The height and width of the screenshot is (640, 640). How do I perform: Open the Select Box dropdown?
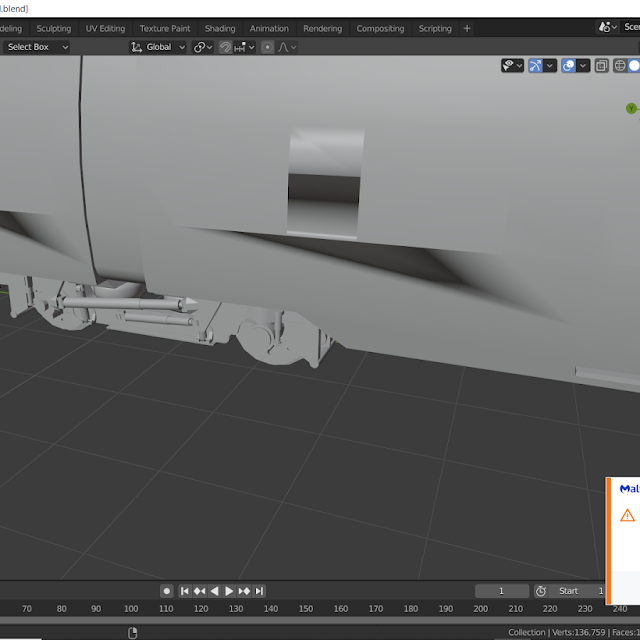click(x=37, y=47)
